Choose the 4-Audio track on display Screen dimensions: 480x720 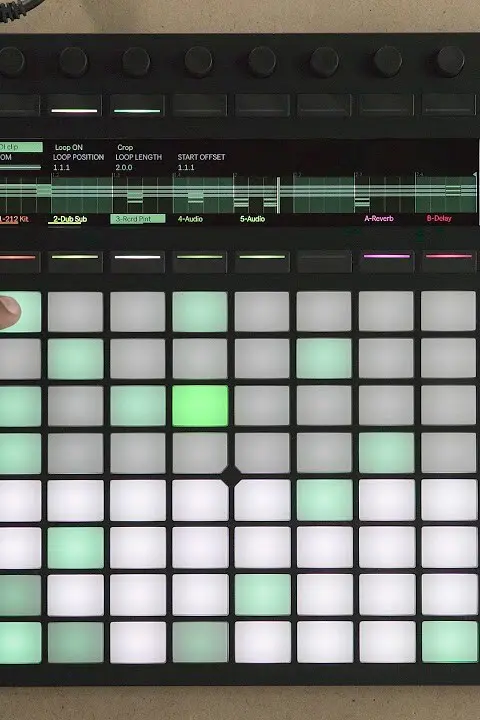point(190,219)
